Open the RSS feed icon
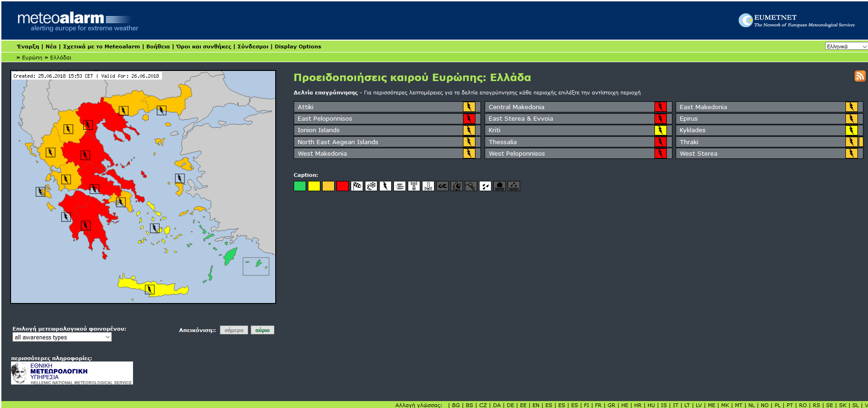Screen dimensions: 868x408 [860, 76]
